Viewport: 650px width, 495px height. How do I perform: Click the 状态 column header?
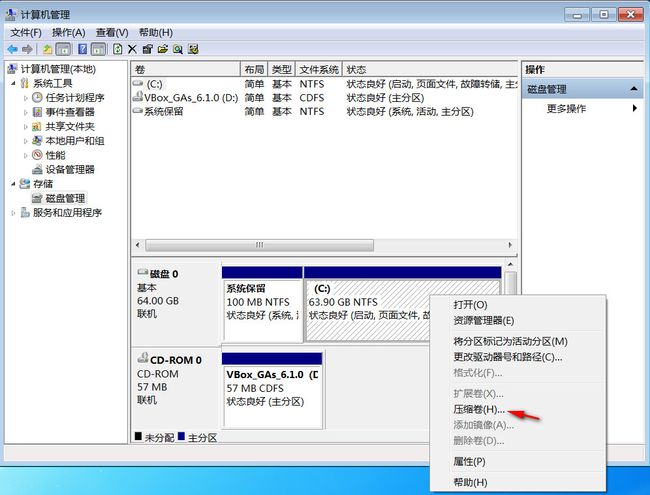click(x=430, y=69)
